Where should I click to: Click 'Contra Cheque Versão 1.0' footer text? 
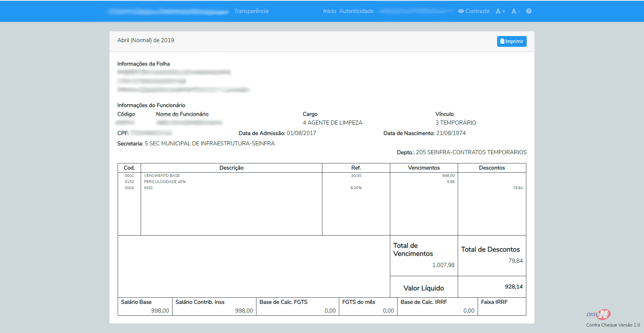coord(613,325)
